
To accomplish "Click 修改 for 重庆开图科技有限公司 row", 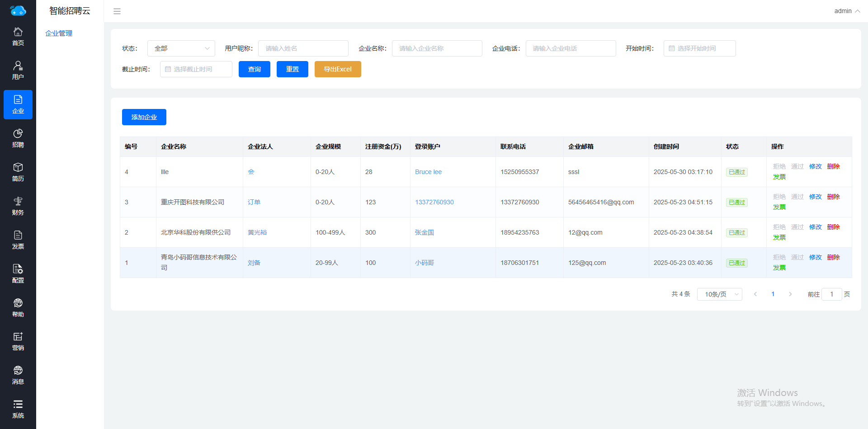I will pos(816,197).
